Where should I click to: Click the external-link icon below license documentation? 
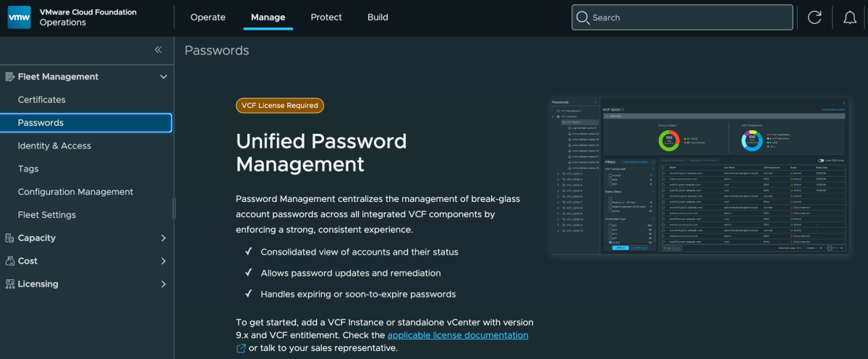242,348
